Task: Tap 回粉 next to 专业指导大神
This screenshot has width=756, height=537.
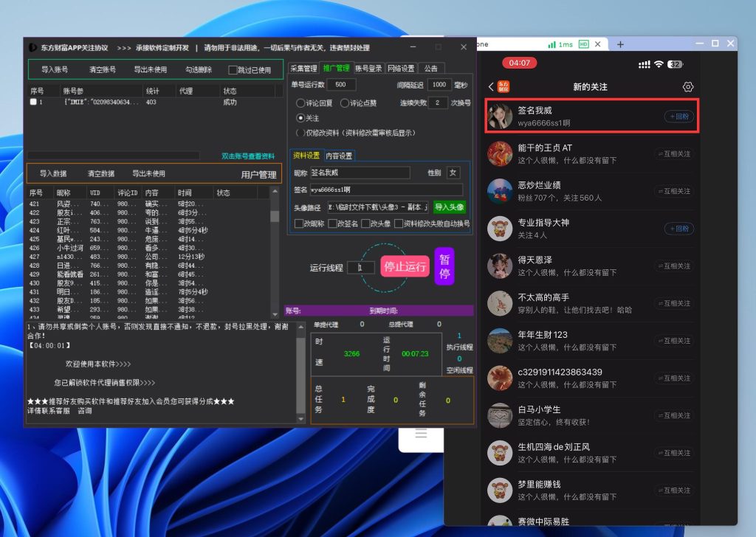Action: 679,229
